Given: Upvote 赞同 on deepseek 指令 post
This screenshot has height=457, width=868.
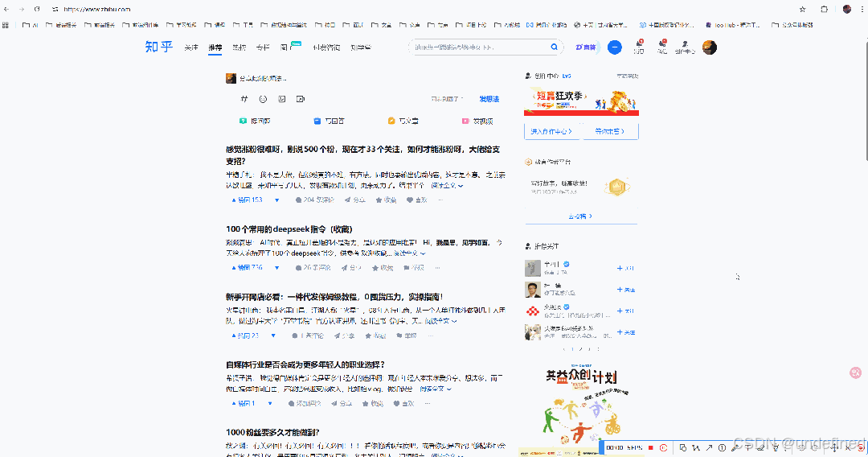Looking at the screenshot, I should (x=247, y=268).
